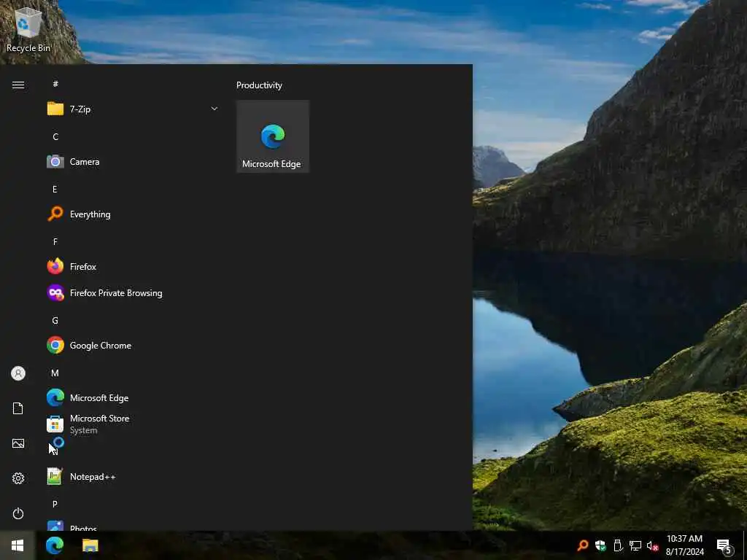Select the F letter header

tap(55, 241)
